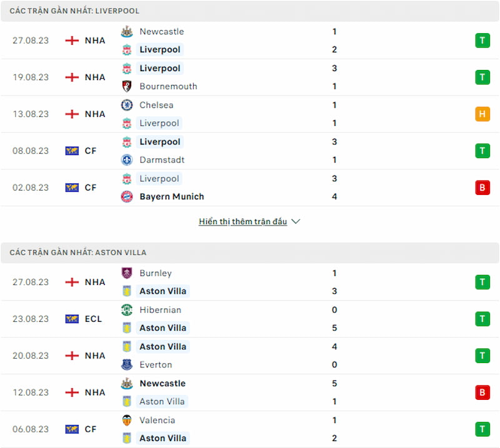Open the 'Hiển thị thêm trận đấu' link
Image resolution: width=500 pixels, height=448 pixels.
(x=242, y=221)
